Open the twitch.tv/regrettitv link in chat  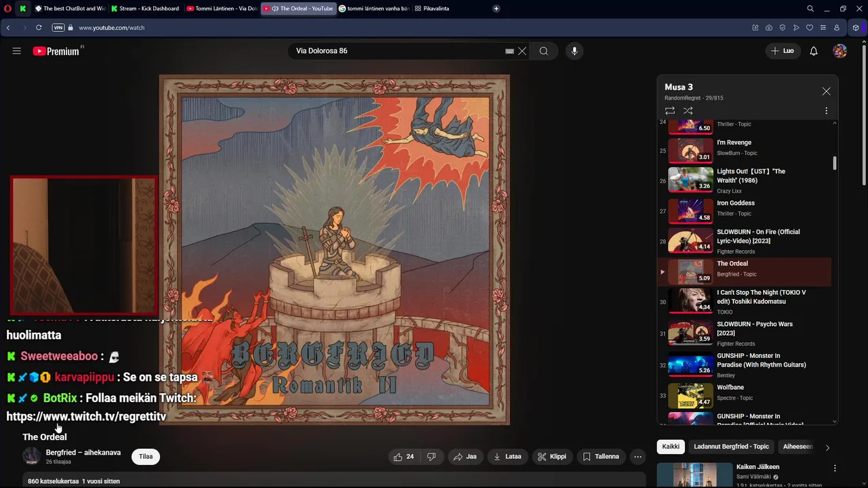86,416
